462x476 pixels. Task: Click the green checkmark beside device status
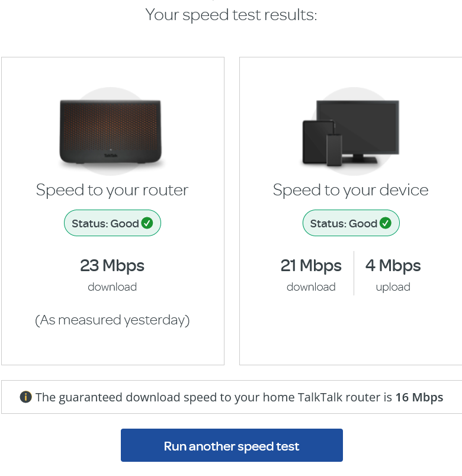386,223
